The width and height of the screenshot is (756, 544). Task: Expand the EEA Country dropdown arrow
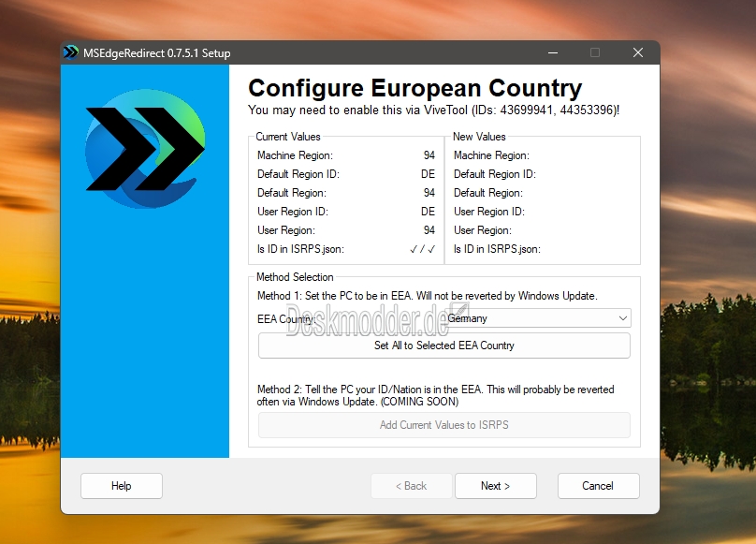[x=623, y=318]
